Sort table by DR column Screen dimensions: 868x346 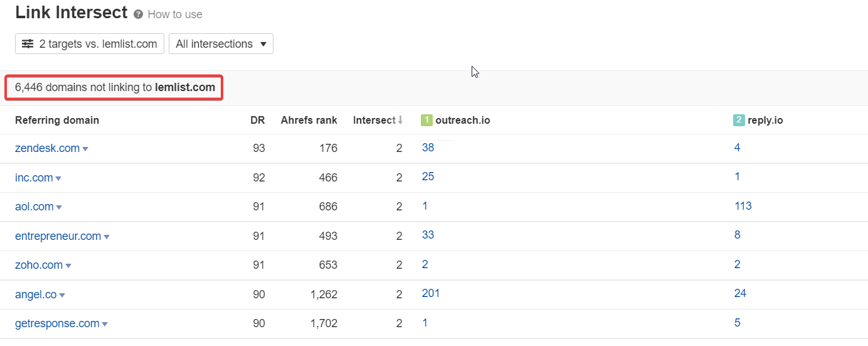[x=257, y=120]
